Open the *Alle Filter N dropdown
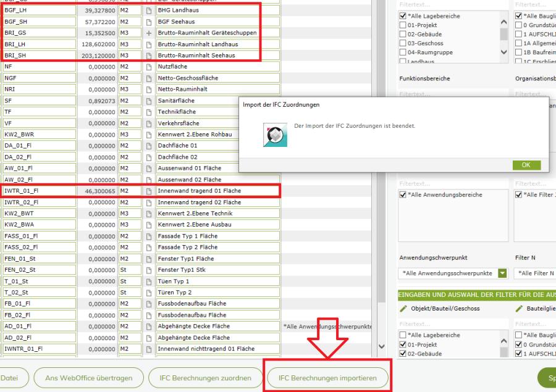 535,273
